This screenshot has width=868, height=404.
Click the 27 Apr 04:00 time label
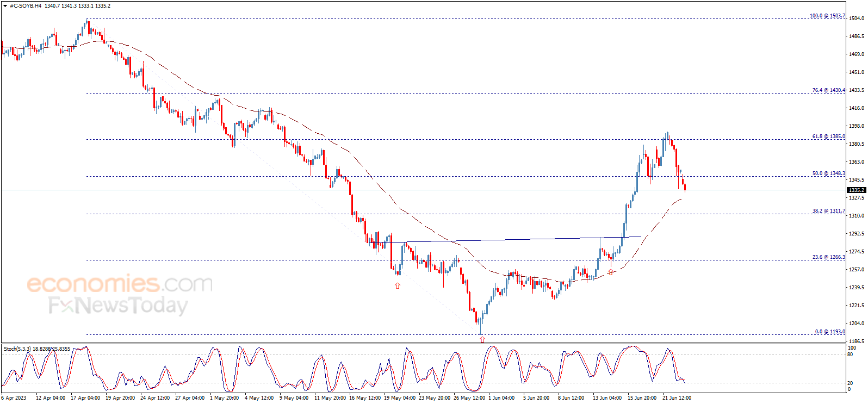(190, 398)
